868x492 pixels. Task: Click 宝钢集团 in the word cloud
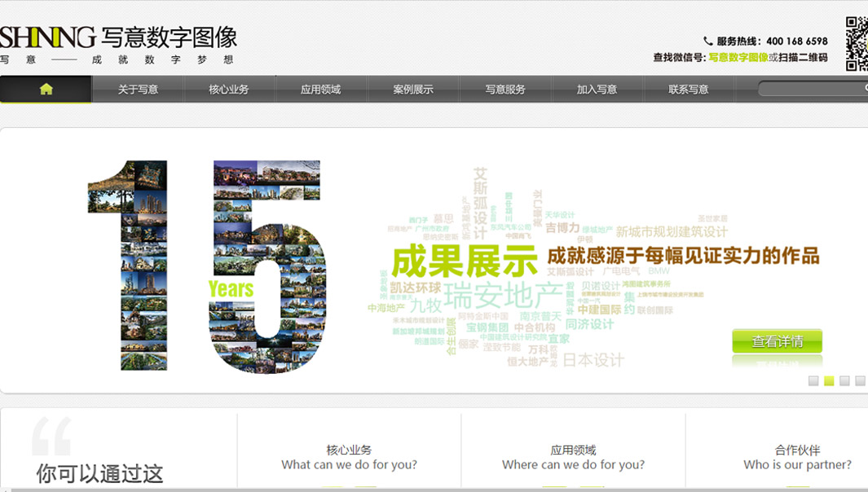point(487,327)
